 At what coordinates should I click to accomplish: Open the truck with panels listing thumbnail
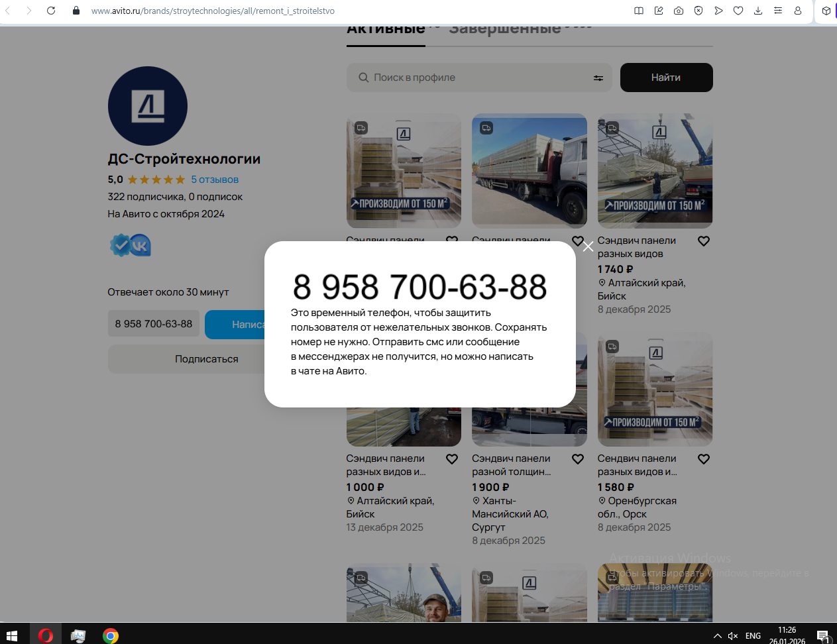pos(530,171)
